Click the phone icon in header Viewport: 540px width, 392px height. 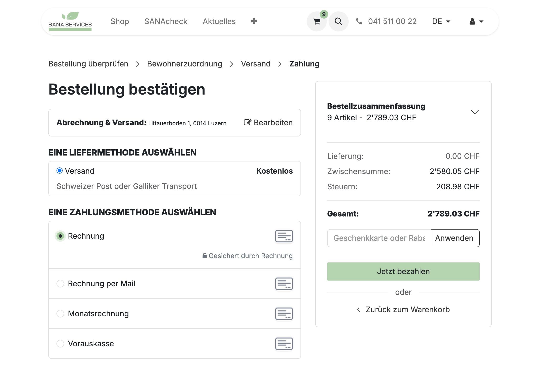pyautogui.click(x=359, y=21)
